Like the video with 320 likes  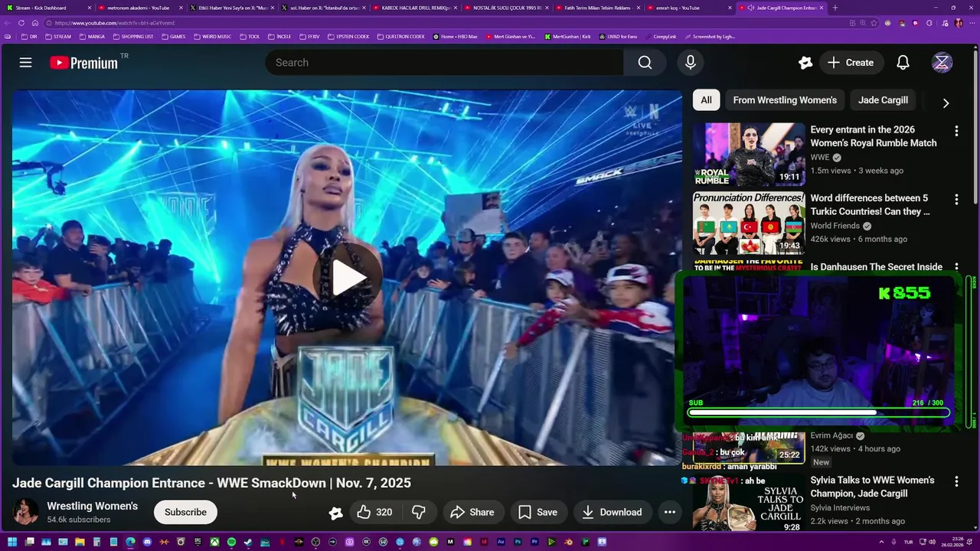(x=374, y=512)
